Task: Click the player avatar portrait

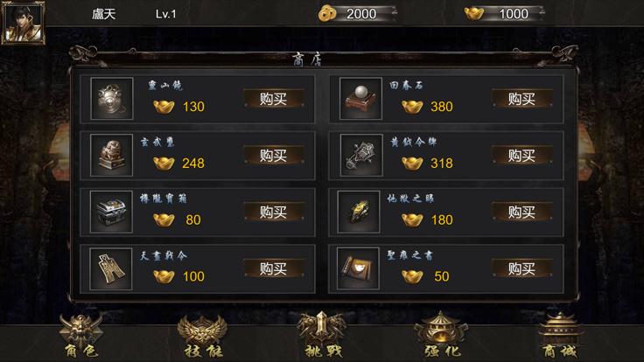Action: (23, 22)
